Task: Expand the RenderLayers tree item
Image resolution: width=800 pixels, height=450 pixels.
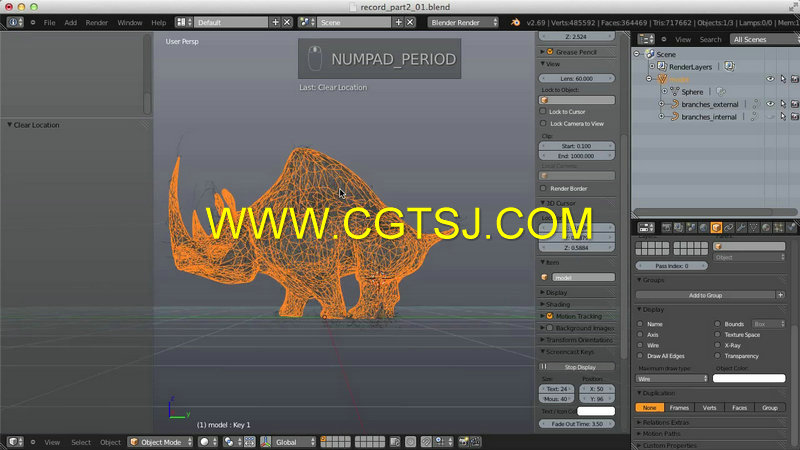Action: pos(652,66)
